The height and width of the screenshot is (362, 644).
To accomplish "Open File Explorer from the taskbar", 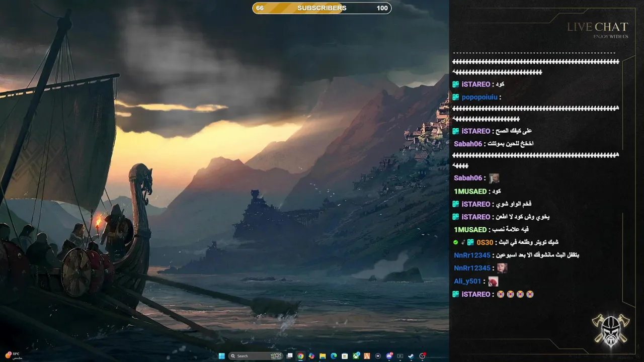I will coord(323,356).
